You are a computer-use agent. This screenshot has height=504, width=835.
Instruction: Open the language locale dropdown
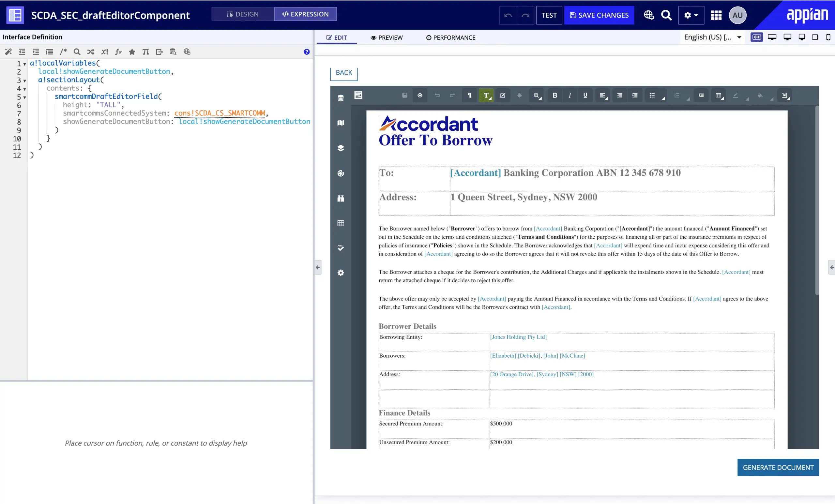point(712,37)
